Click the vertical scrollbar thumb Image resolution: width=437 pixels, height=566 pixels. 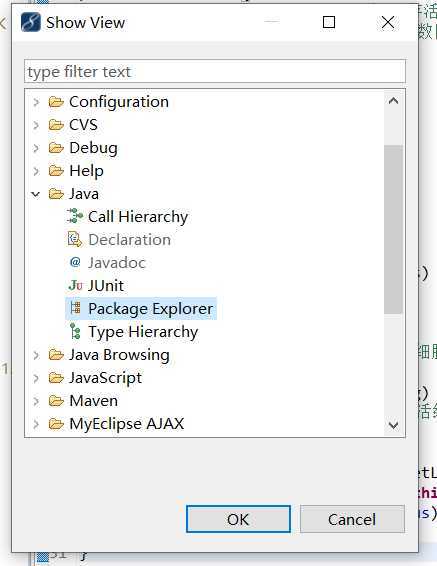click(393, 230)
